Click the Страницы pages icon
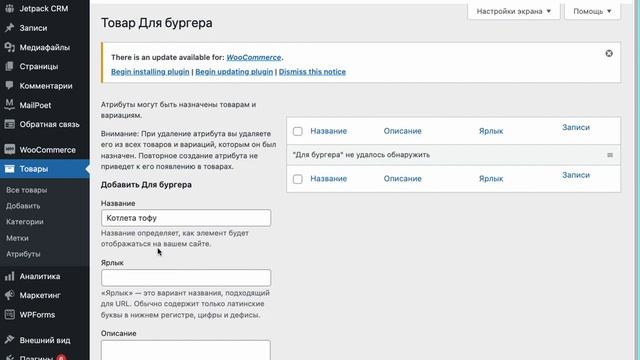This screenshot has height=360, width=640. pyautogui.click(x=9, y=66)
